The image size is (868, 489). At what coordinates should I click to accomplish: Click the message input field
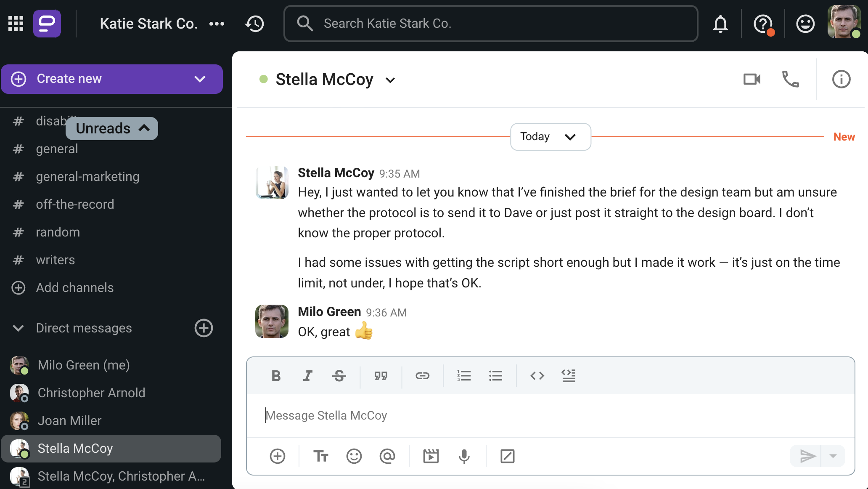[550, 416]
